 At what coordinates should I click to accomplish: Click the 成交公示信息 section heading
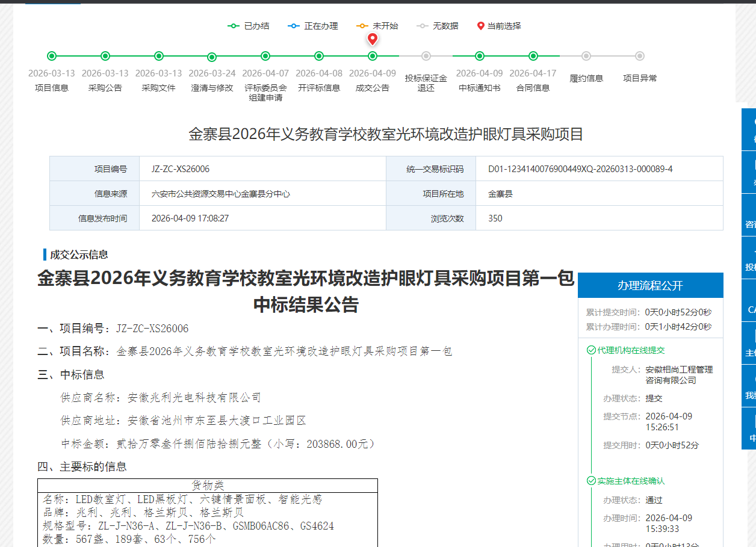coord(79,255)
